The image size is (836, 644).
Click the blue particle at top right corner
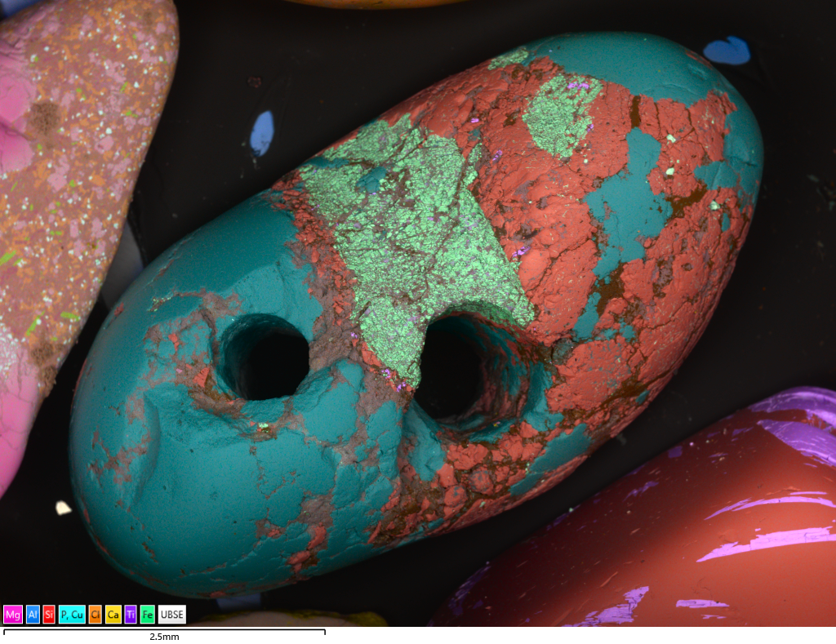click(x=727, y=51)
